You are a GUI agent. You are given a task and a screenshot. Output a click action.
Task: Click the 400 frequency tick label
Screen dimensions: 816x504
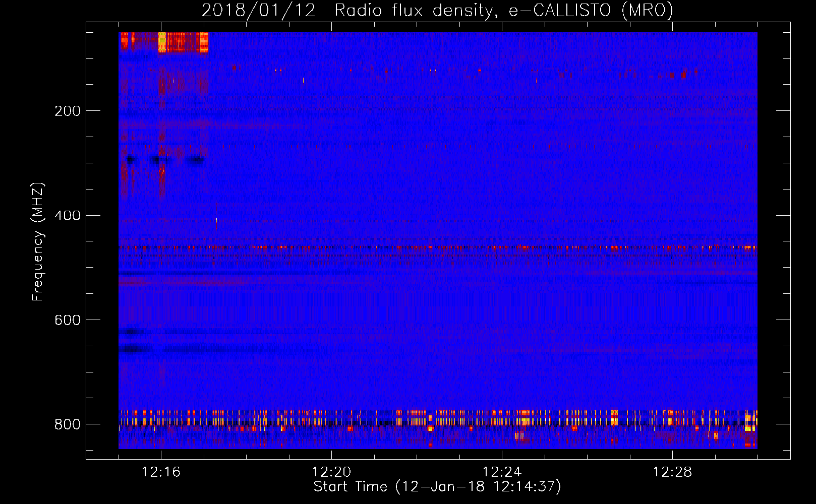click(68, 216)
